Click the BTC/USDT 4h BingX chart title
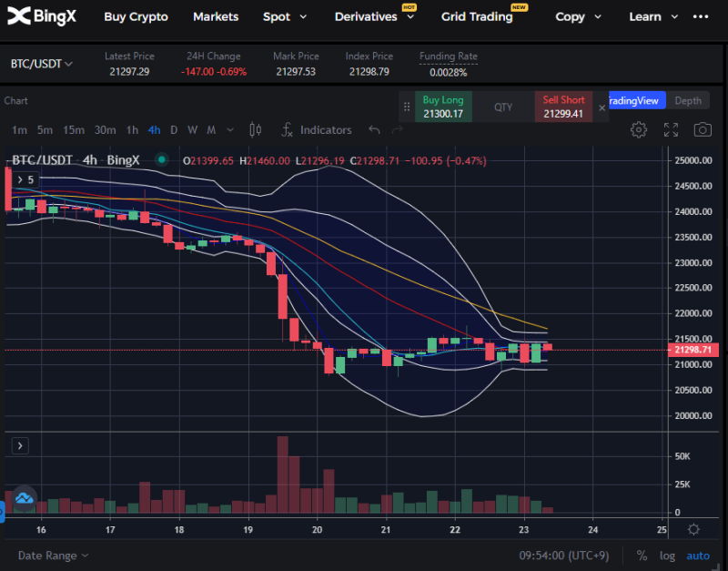Viewport: 728px width, 571px height. click(76, 160)
